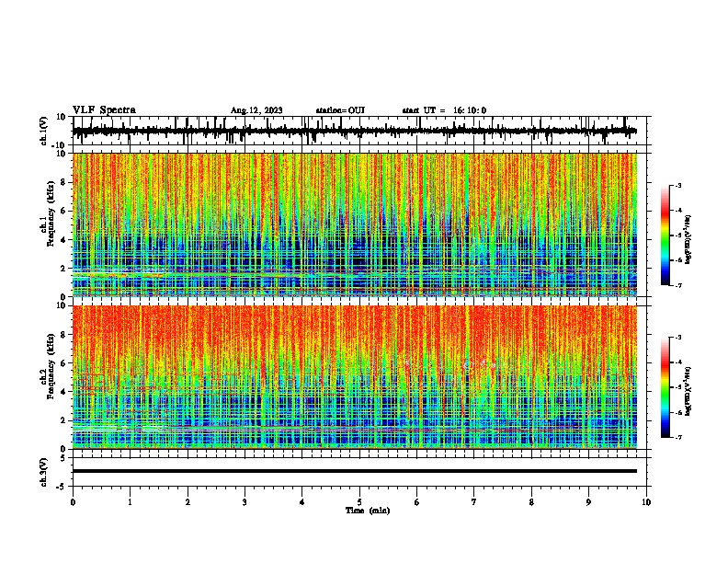This screenshot has height=563, width=728.
Task: Click the ch.1 color bar "-7" label
Action: (x=678, y=285)
